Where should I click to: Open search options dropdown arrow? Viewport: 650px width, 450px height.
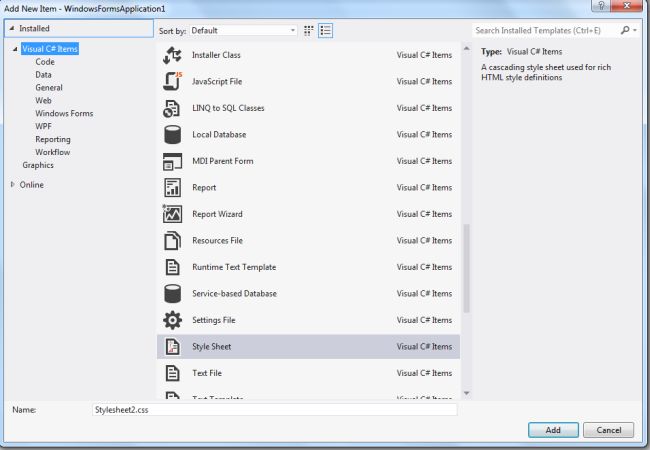(635, 30)
